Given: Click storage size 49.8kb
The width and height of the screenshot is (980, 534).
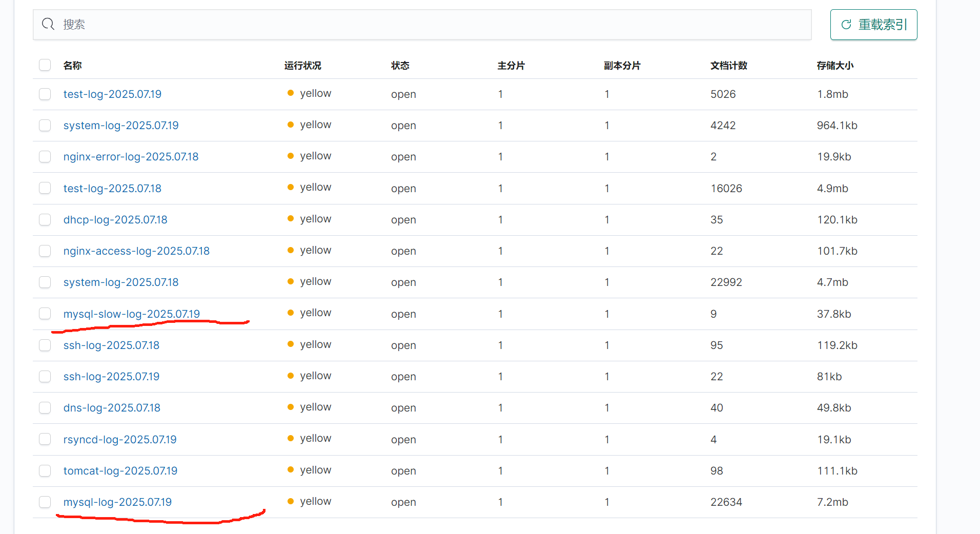Looking at the screenshot, I should tap(834, 408).
